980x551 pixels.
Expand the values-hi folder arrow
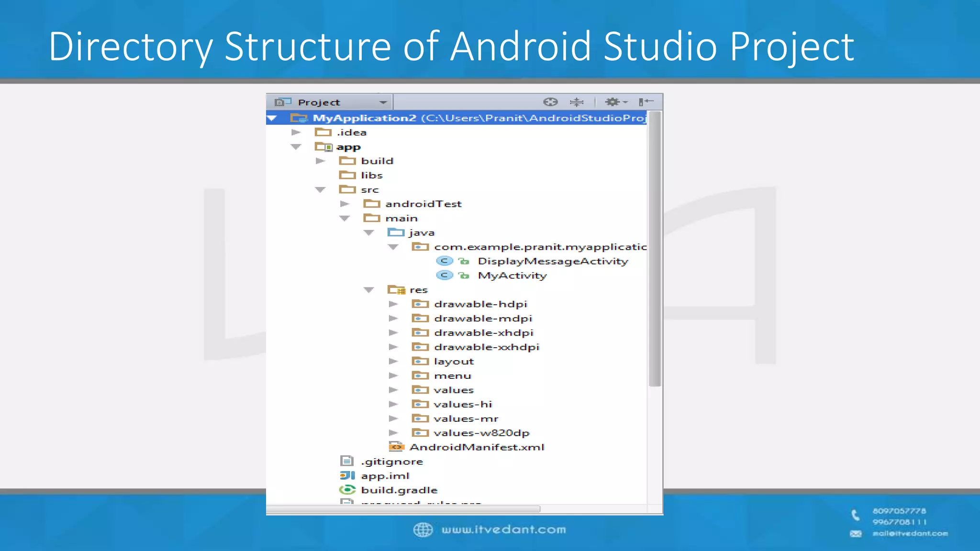pos(393,405)
